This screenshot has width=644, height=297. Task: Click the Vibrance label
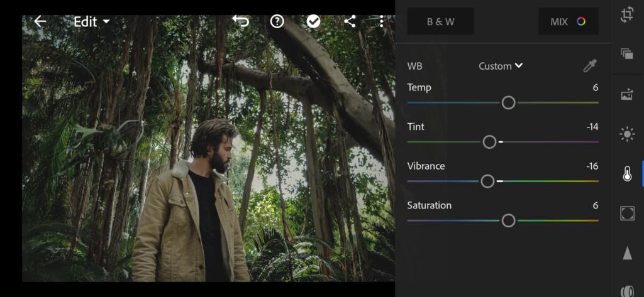(x=426, y=166)
